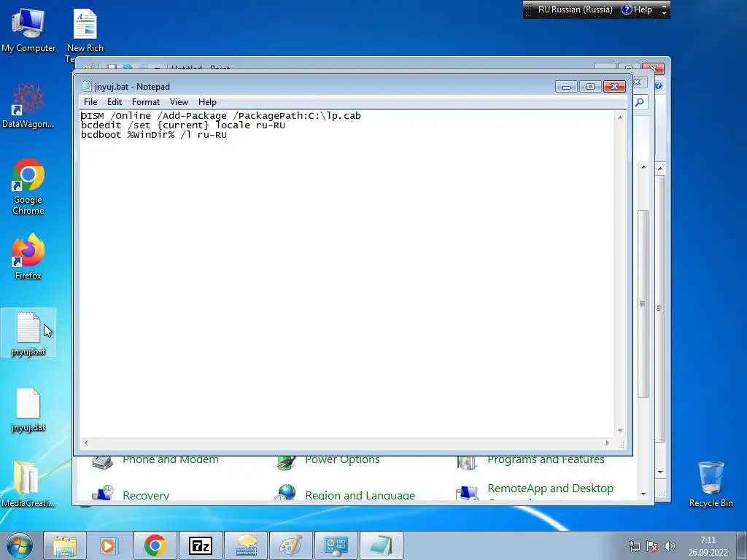Launch DataWagon desktop shortcut
Viewport: 747px width, 560px height.
coord(28,106)
